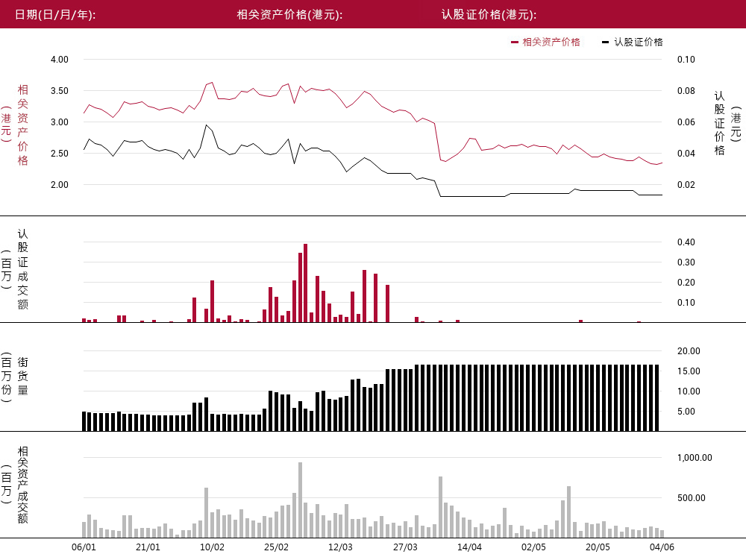
Task: Click the 0.02 warrant price axis value
Action: [x=686, y=185]
